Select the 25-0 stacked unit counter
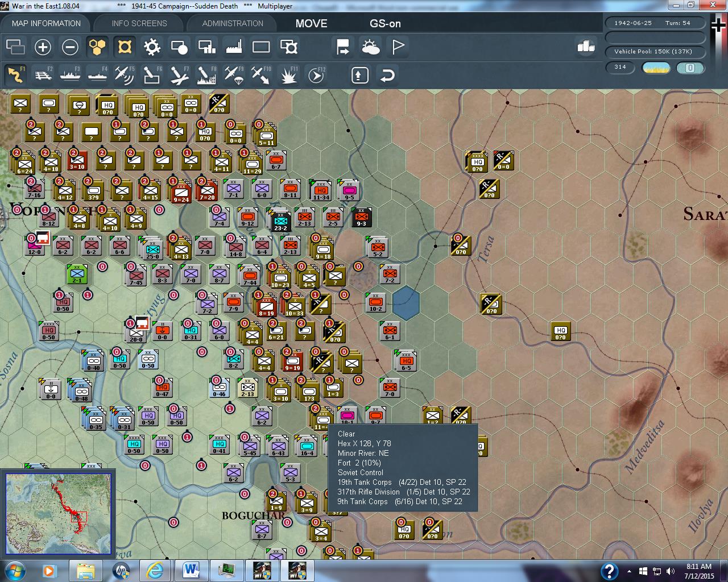The image size is (728, 582). [x=151, y=249]
